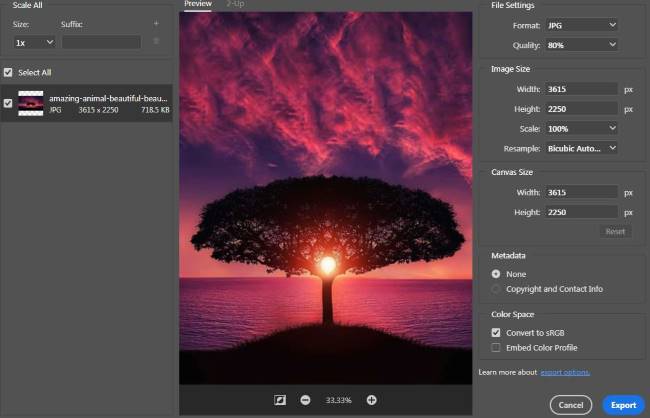Click the tree preview image
Screen dimensions: 650x418
(325, 198)
